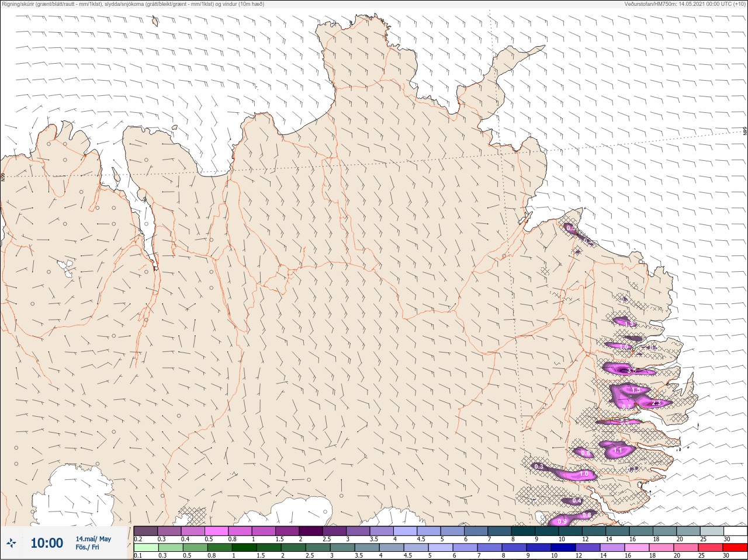Pick the white snow swatch labeled 30
The height and width of the screenshot is (560, 748).
[x=735, y=531]
